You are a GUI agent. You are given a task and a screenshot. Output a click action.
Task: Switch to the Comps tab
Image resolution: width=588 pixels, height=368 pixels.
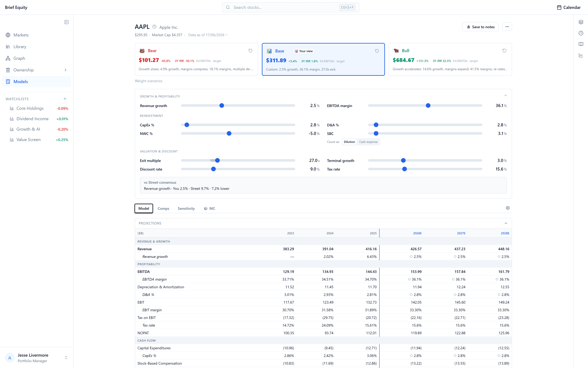coord(163,209)
